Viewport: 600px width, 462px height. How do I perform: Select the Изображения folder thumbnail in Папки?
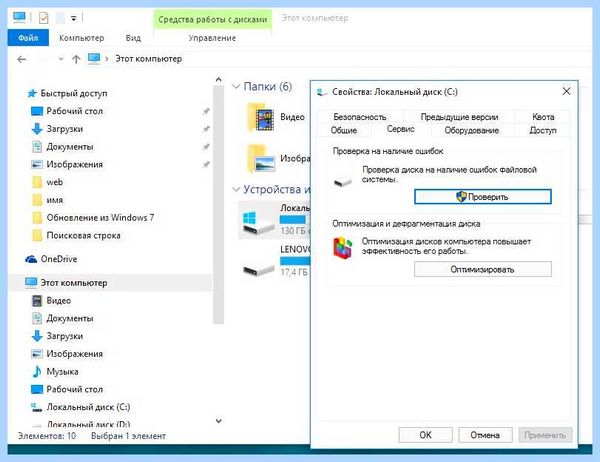261,158
